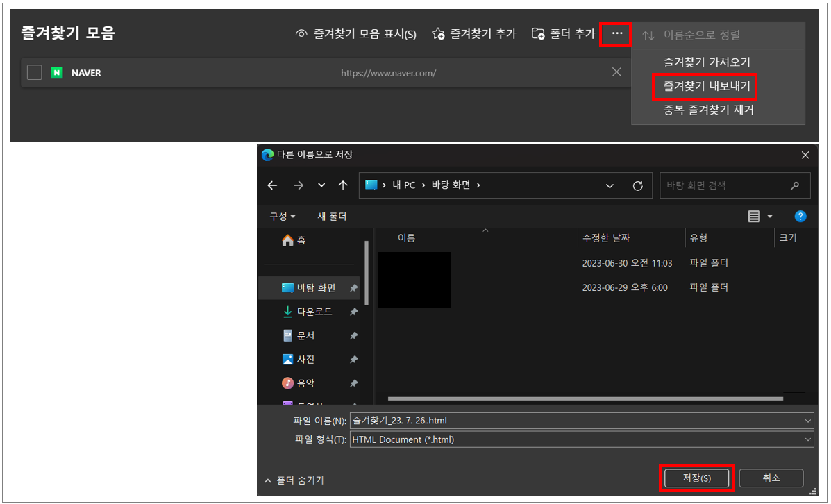The image size is (831, 504).
Task: Collapse with 폴더 숨기기
Action: [x=294, y=480]
